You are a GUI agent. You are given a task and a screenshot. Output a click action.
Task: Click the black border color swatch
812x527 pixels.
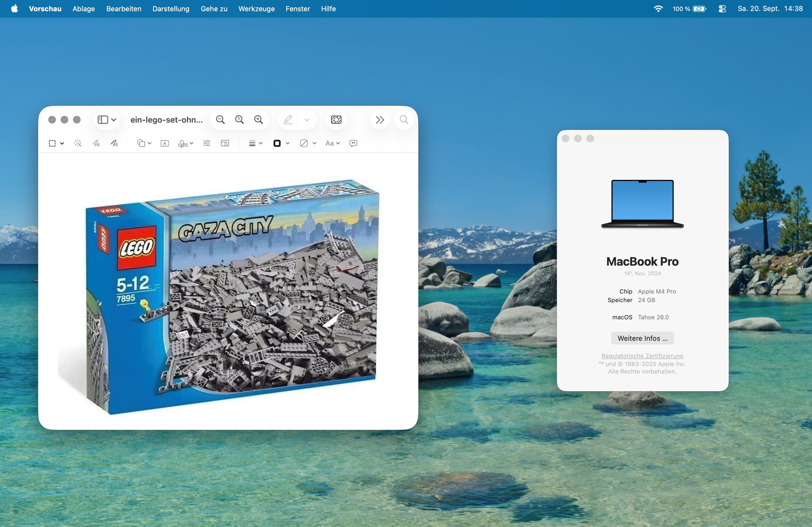point(277,143)
